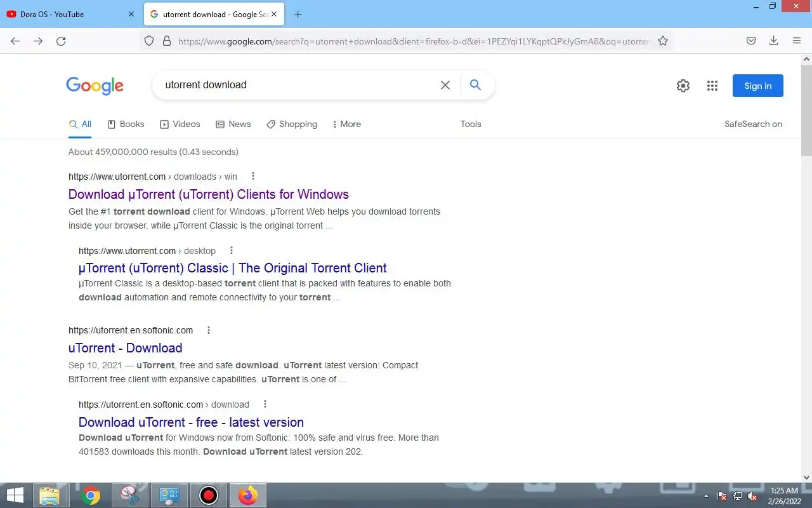Open the Google apps grid
Image resolution: width=812 pixels, height=508 pixels.
(x=712, y=86)
